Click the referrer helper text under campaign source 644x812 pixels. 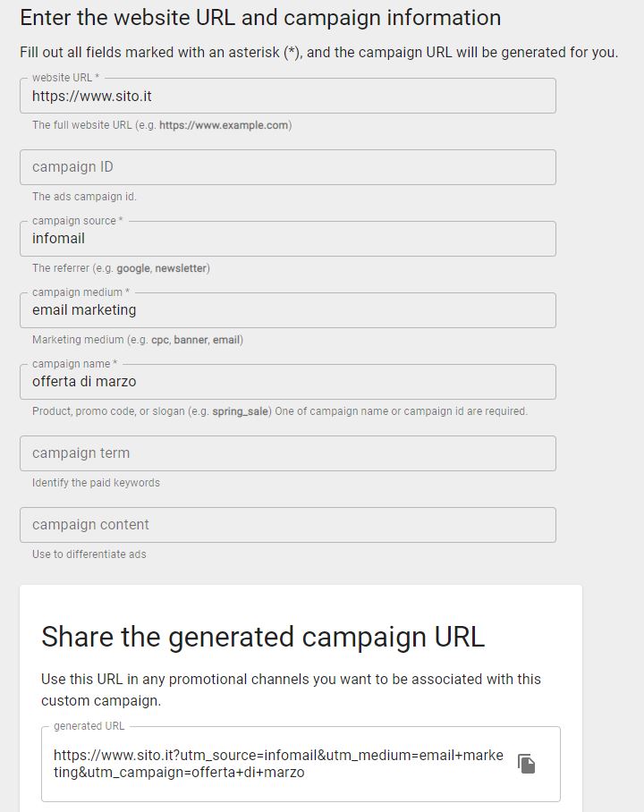pos(121,268)
